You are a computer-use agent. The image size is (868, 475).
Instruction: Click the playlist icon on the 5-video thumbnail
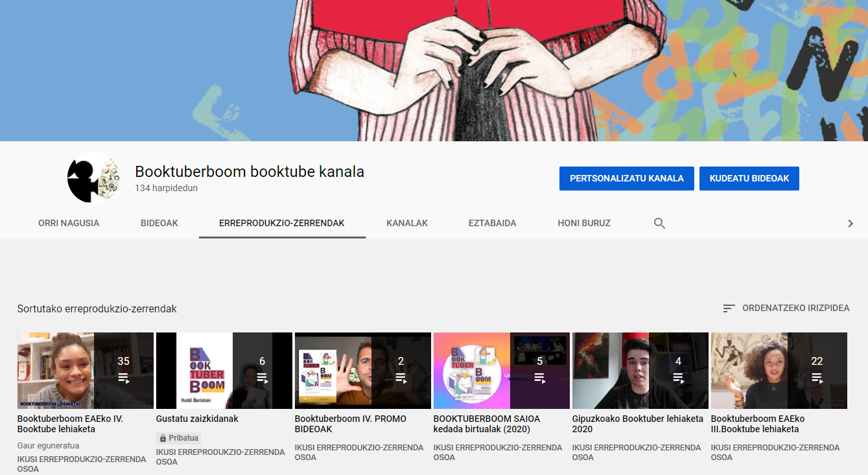539,378
